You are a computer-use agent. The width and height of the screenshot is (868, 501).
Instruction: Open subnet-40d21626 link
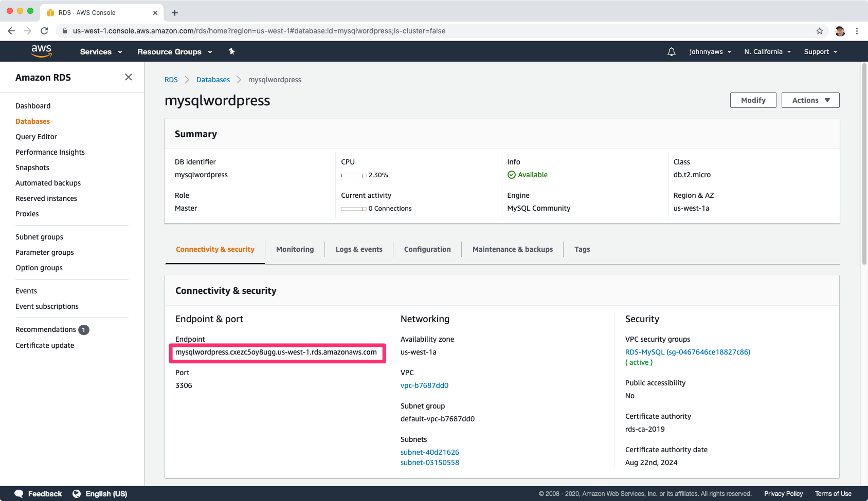click(x=430, y=452)
